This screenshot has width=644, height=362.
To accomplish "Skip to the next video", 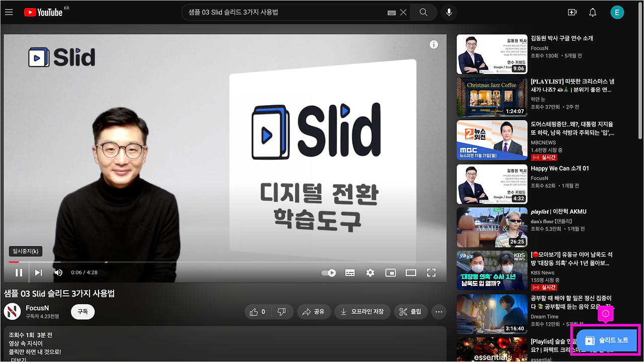I will (x=38, y=272).
